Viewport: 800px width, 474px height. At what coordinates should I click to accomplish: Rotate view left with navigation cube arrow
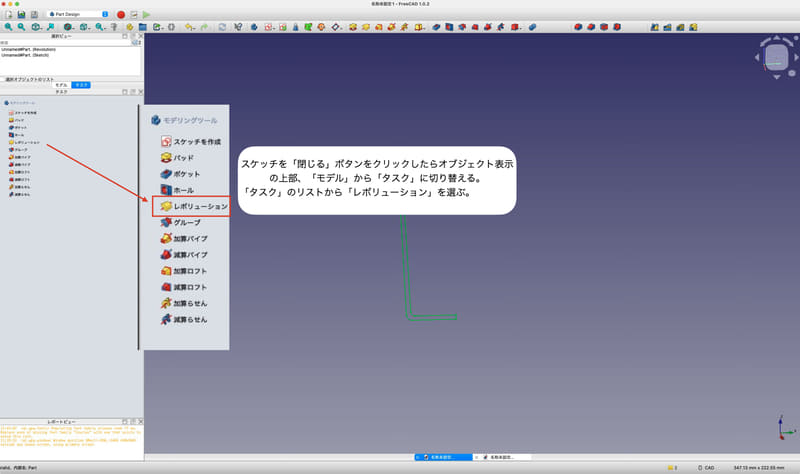click(757, 58)
